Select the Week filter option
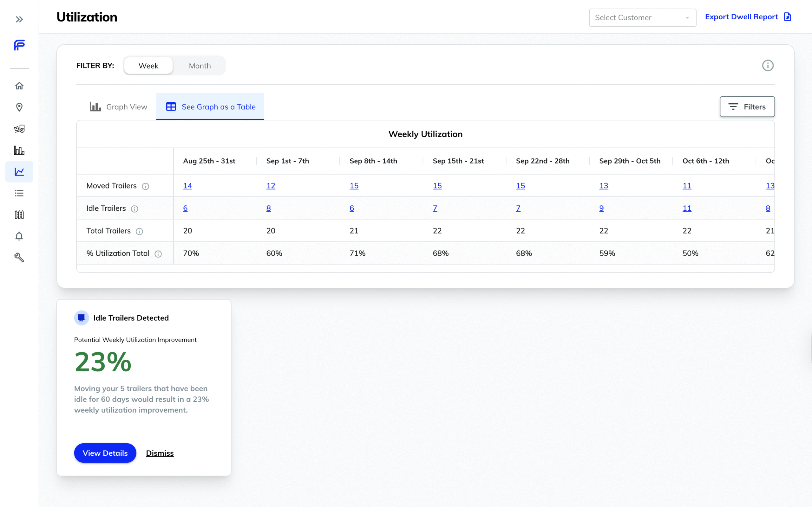 point(148,66)
